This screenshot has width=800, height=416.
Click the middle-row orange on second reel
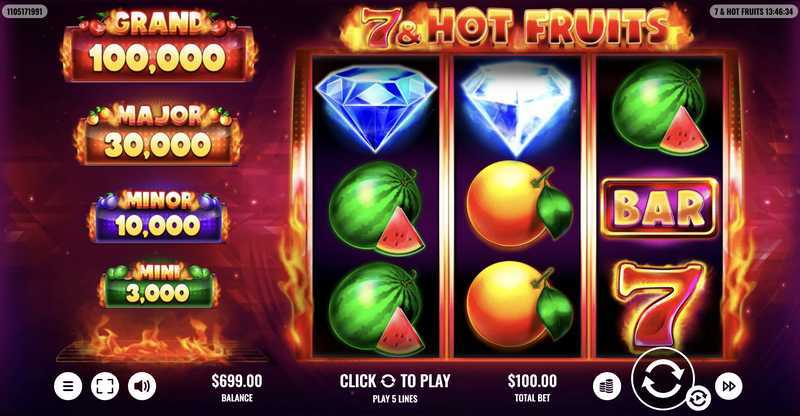pos(518,204)
